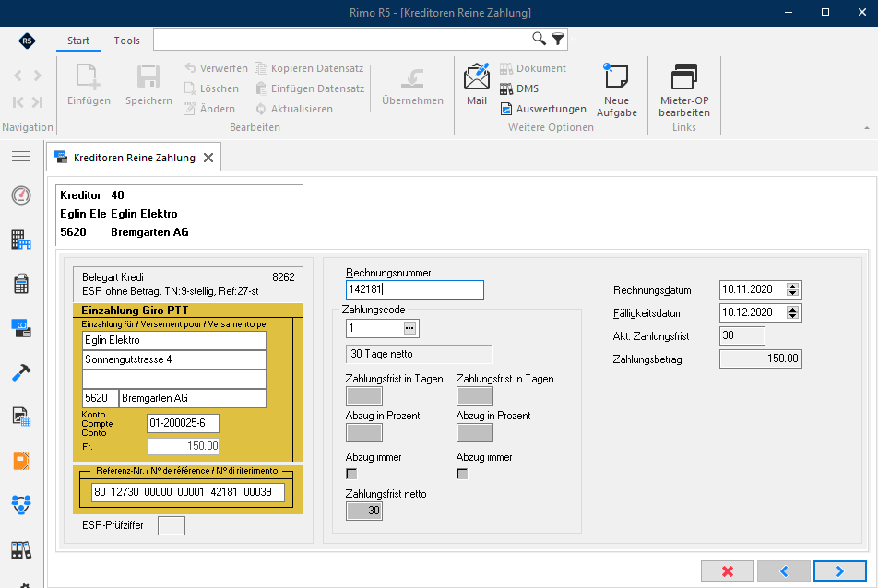878x588 pixels.
Task: Switch to the Start ribbon tab
Action: tap(78, 41)
